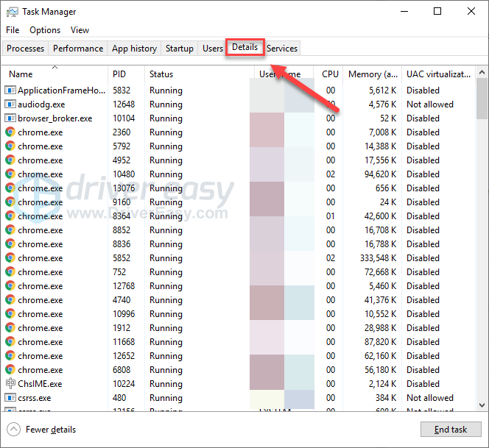This screenshot has height=448, width=489.
Task: Switch to the Startup tab
Action: [x=179, y=49]
